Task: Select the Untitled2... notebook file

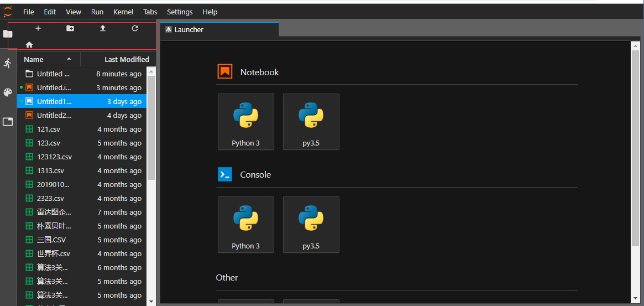Action: [82, 116]
